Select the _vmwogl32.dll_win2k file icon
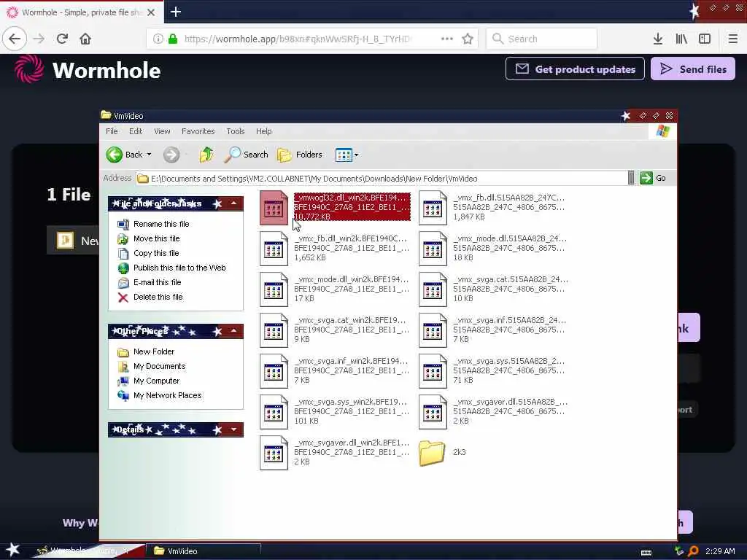 pyautogui.click(x=274, y=207)
